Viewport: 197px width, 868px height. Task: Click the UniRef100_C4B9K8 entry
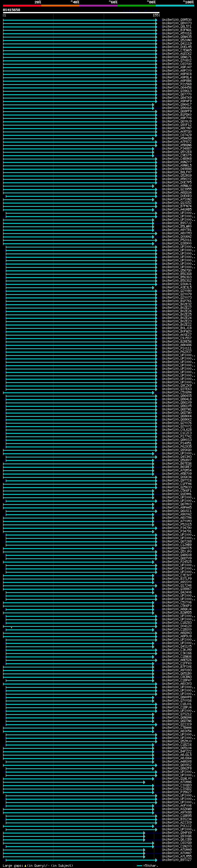[x=176, y=159]
